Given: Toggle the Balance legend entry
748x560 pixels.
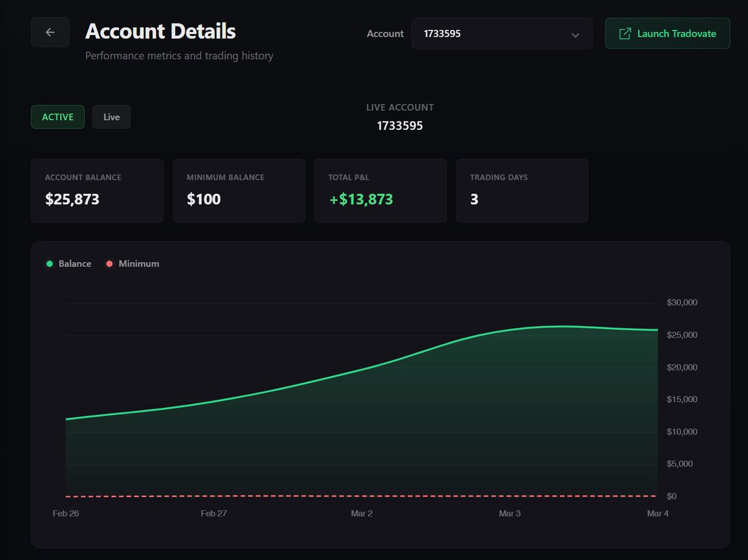Looking at the screenshot, I should tap(69, 264).
